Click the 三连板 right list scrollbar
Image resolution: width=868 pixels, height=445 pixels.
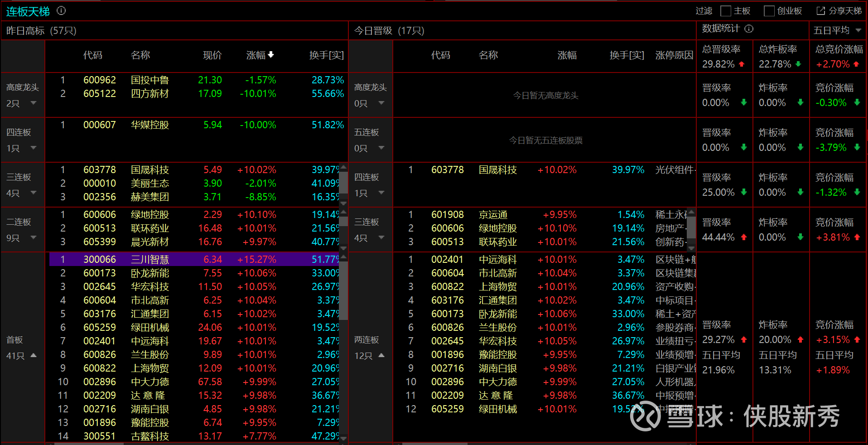tap(691, 228)
